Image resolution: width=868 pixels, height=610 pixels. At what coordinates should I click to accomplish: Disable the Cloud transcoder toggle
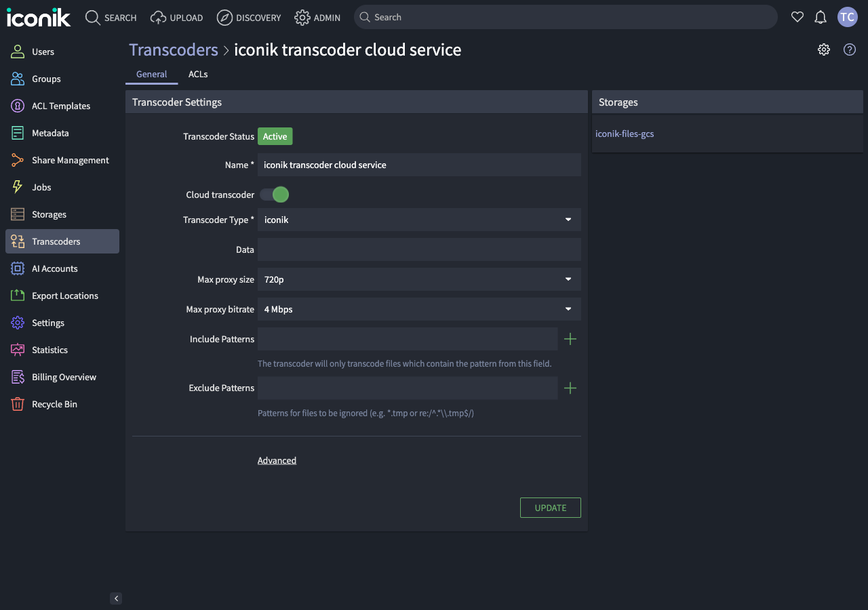point(274,195)
